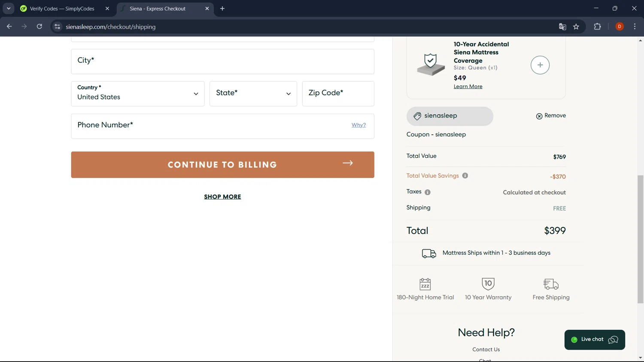Screen dimensions: 644x362
Task: Add the 10-Year Accidental Coverage plus icon
Action: pyautogui.click(x=540, y=65)
